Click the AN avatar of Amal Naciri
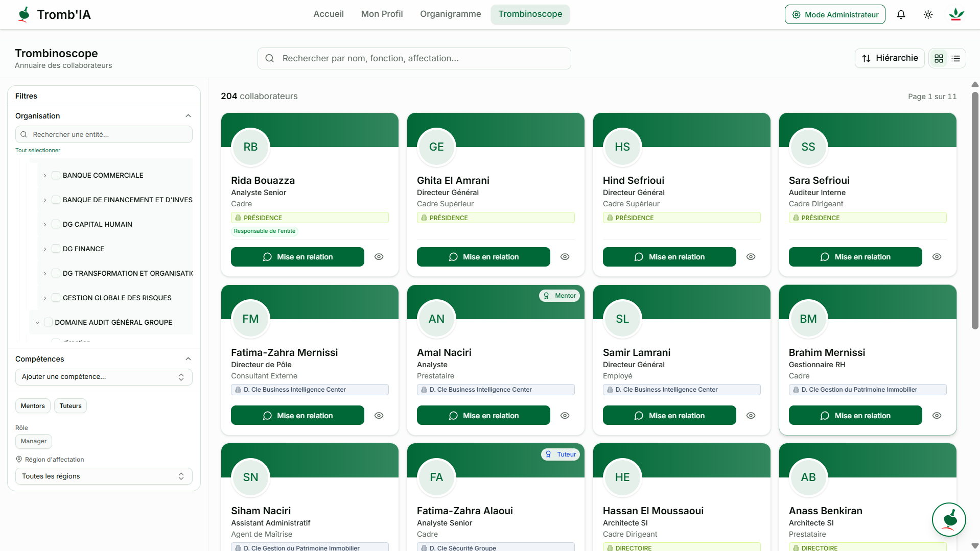The height and width of the screenshot is (551, 980). 436,319
